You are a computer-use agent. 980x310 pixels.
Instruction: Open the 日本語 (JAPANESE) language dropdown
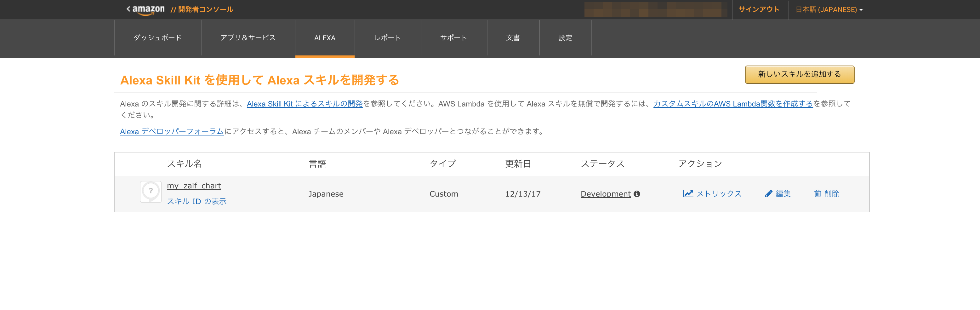(829, 9)
